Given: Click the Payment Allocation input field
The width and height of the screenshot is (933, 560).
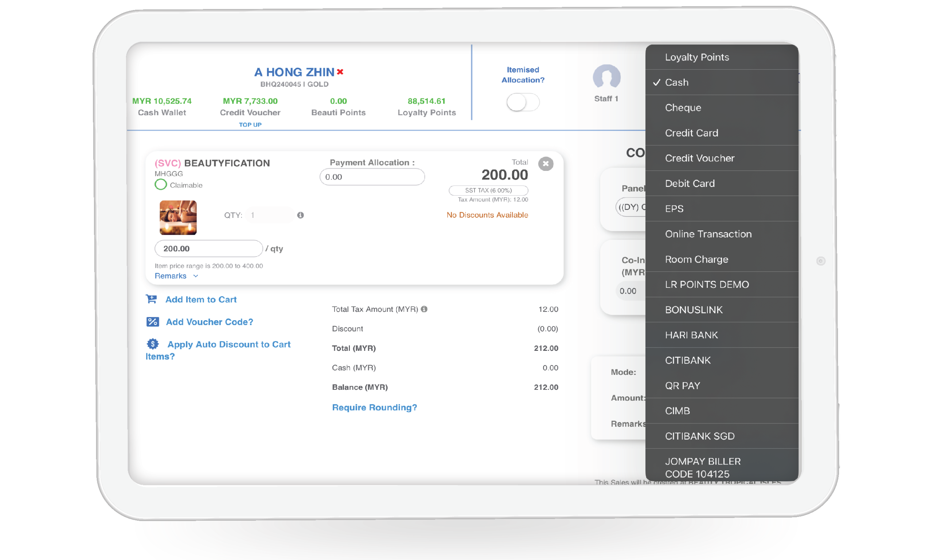Looking at the screenshot, I should pyautogui.click(x=372, y=177).
